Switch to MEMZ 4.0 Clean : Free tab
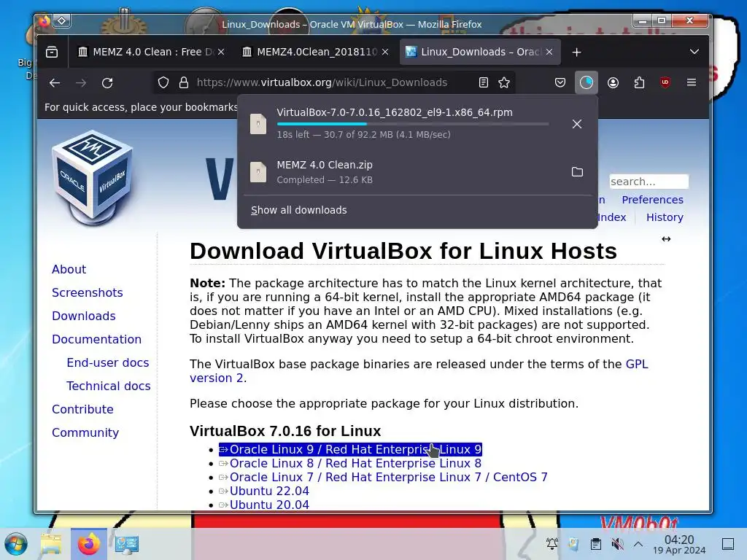This screenshot has width=747, height=560. point(151,52)
